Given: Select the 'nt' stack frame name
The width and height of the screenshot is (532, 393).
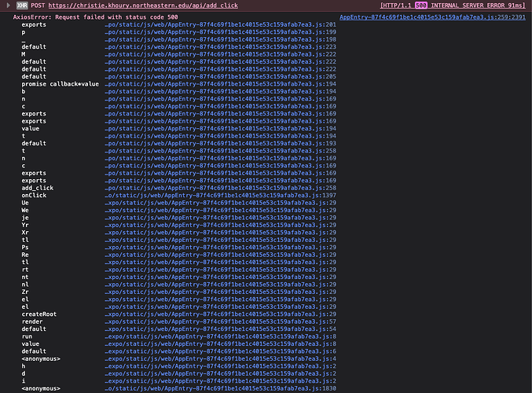Looking at the screenshot, I should pos(25,277).
